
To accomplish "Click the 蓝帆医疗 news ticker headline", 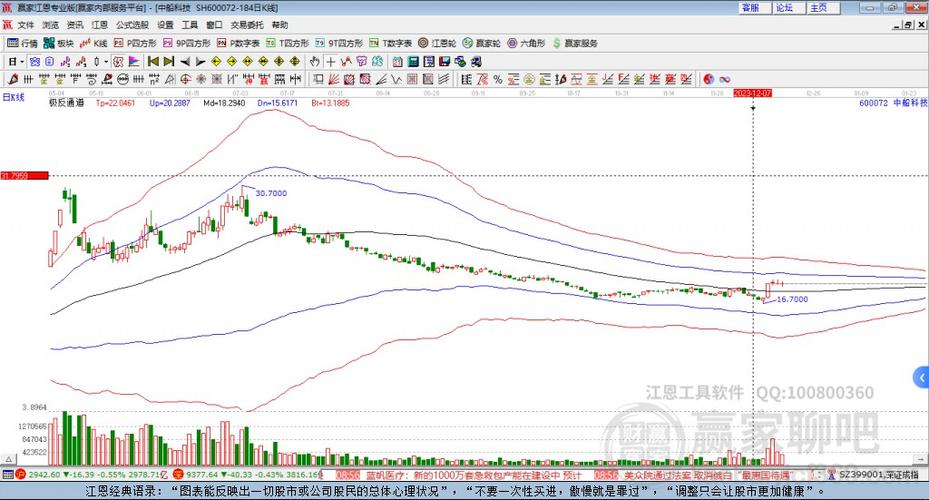I will [474, 475].
